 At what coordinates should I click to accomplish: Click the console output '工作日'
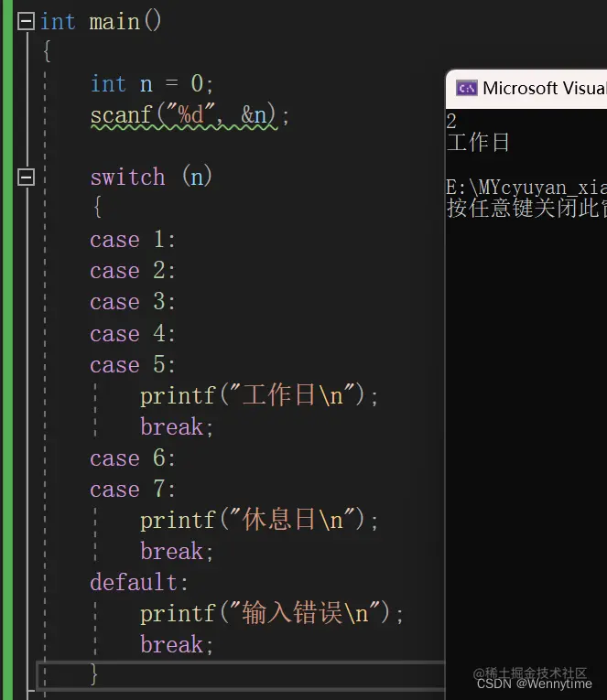pos(478,143)
